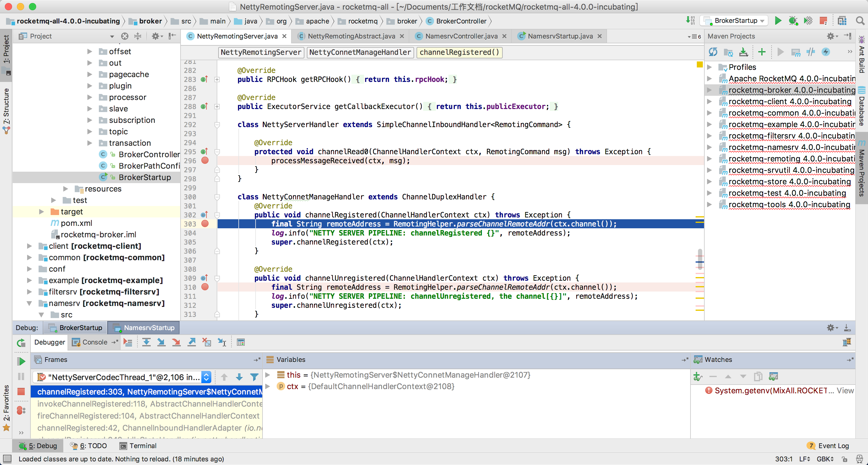Click the Add Maven project plus icon
This screenshot has height=465, width=868.
point(762,52)
